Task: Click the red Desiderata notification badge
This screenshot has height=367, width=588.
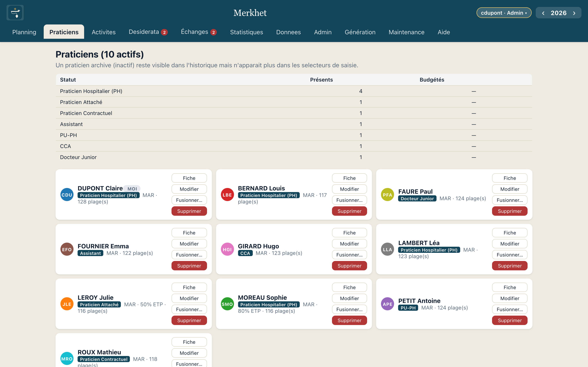Action: (165, 32)
